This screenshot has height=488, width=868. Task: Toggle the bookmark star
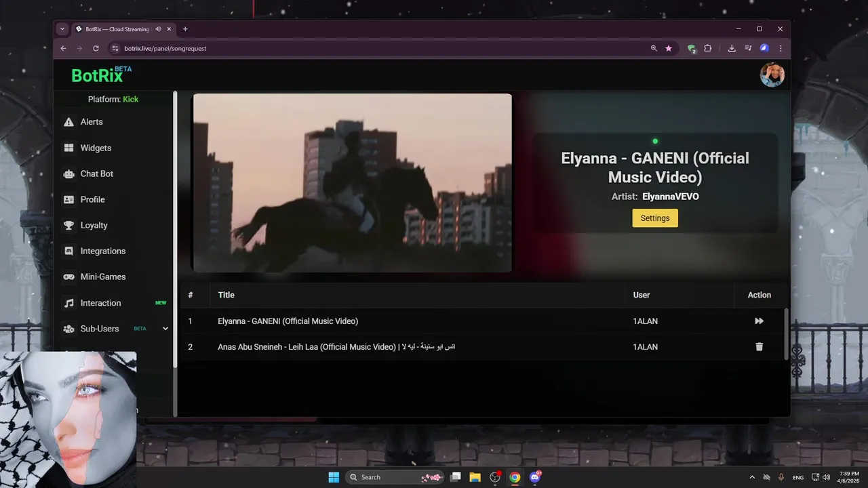coord(669,48)
